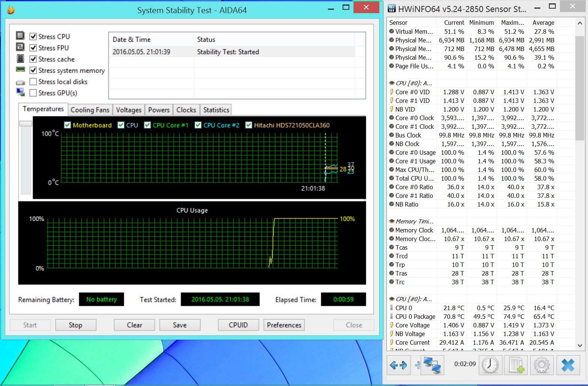Open the Statistics tab
This screenshot has height=386, width=588.
(x=216, y=110)
